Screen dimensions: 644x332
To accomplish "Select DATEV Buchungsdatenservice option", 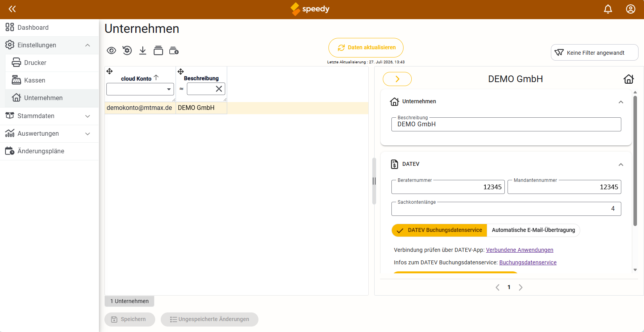I will (439, 230).
